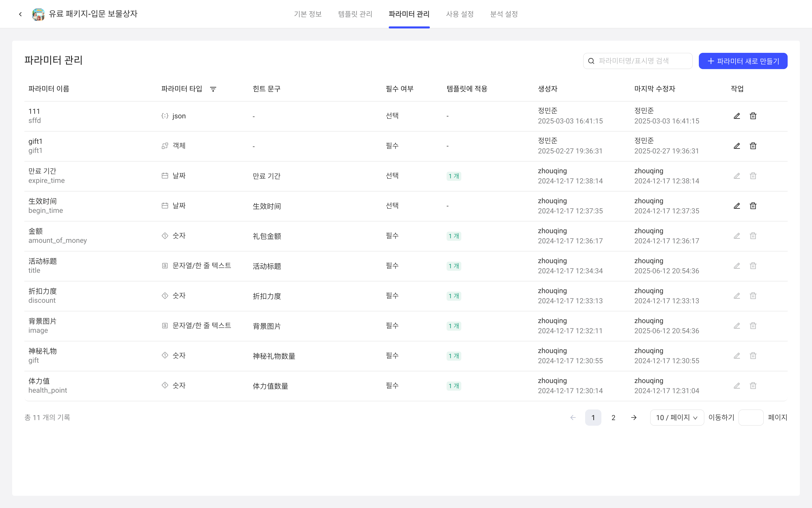Click the edit pencil in the title row

(737, 266)
